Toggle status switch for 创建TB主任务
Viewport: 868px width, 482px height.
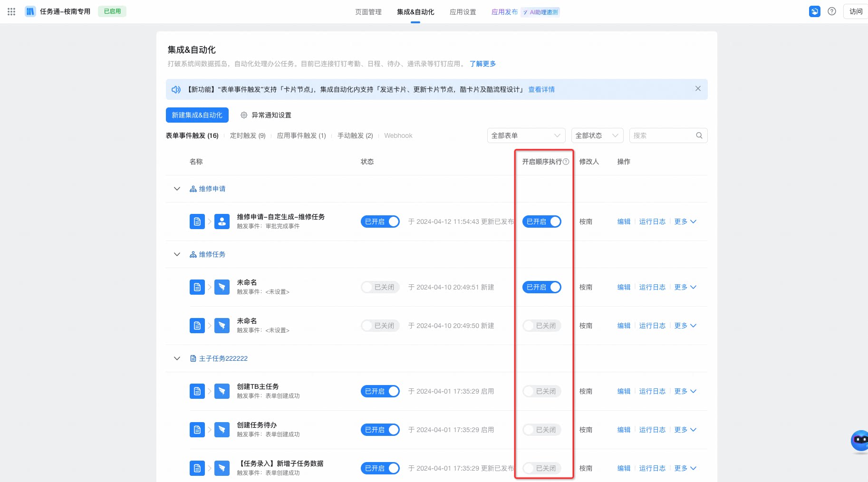(380, 391)
